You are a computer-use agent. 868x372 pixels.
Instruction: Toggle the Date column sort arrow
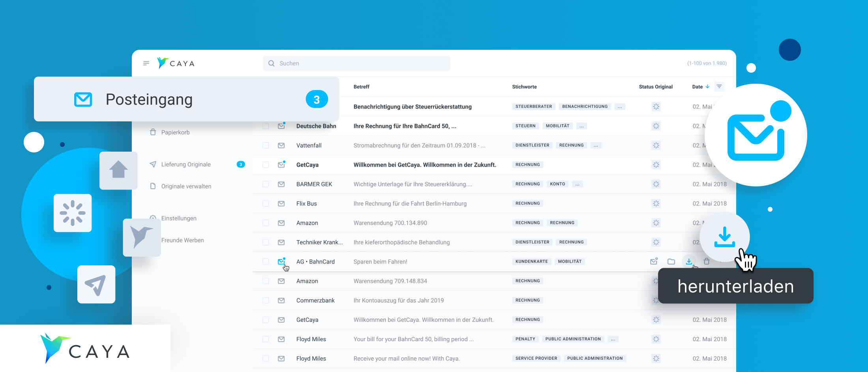click(707, 86)
